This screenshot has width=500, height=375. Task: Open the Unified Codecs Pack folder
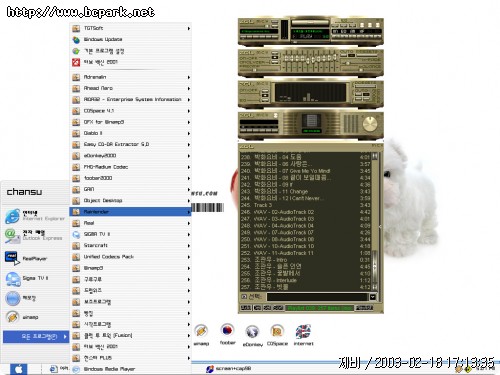[130, 257]
